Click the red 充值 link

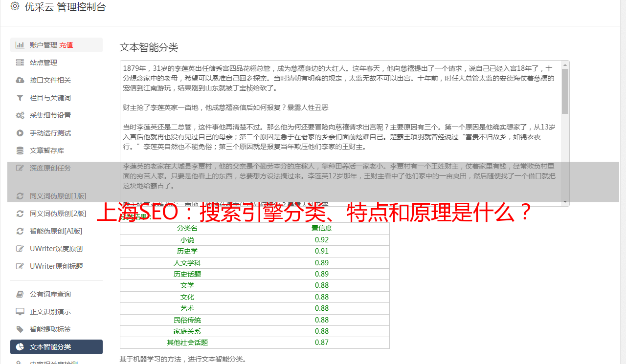[x=67, y=45]
